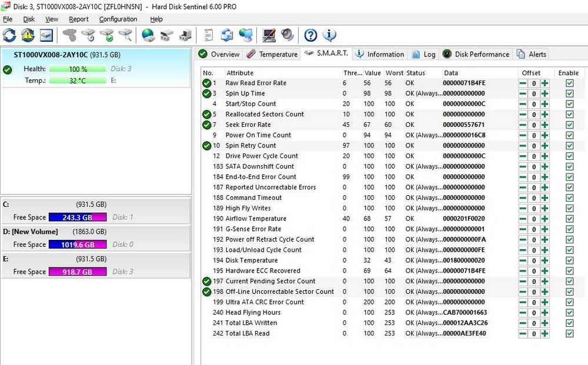Toggle Enable checkbox for Disk Temperature row
Screen dimensions: 588x365
tap(570, 260)
